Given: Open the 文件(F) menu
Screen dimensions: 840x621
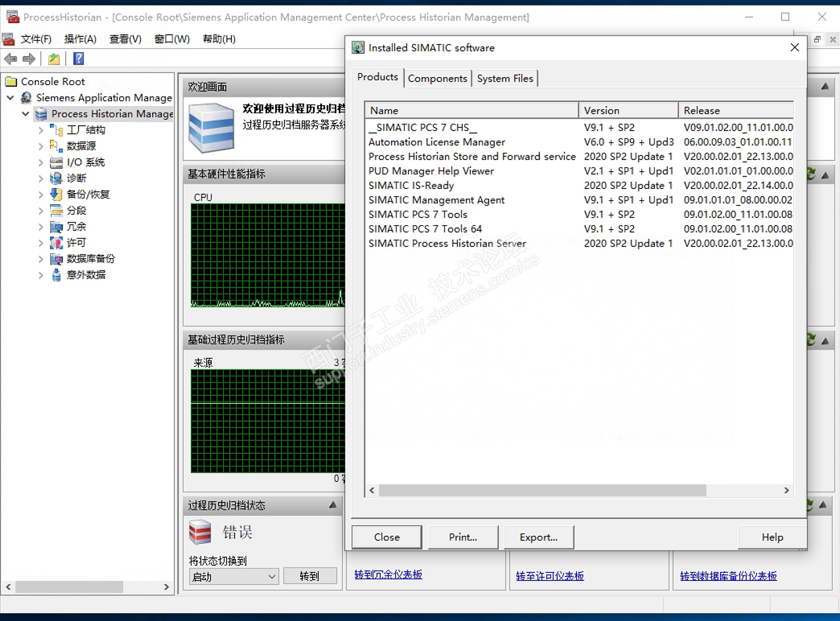Looking at the screenshot, I should [x=36, y=39].
